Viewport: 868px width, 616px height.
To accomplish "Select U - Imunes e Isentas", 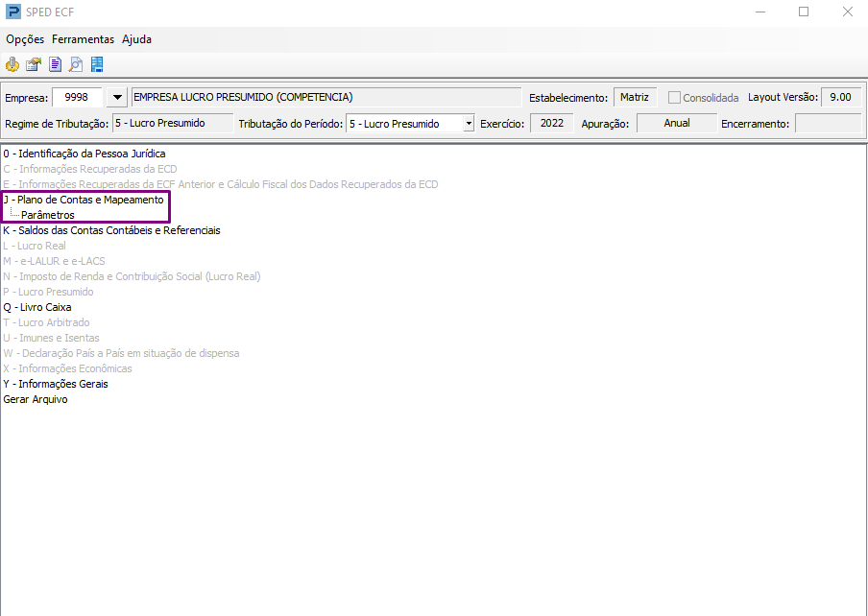I will 51,338.
